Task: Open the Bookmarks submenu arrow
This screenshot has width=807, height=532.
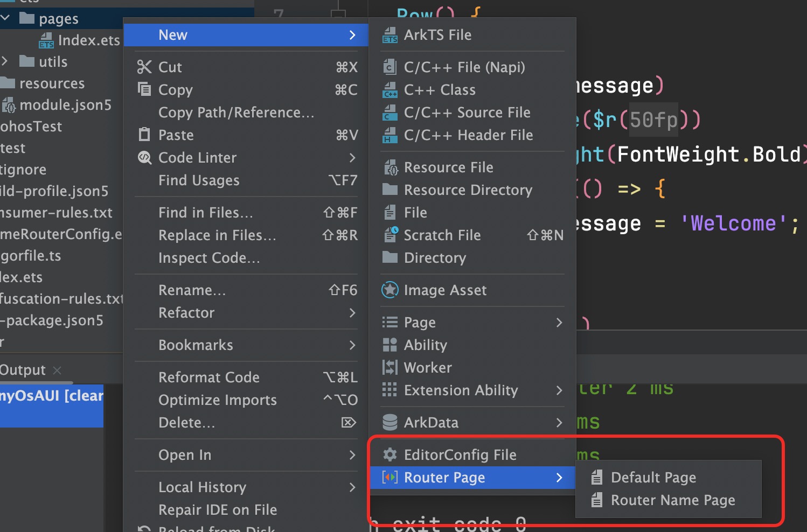Action: (352, 345)
